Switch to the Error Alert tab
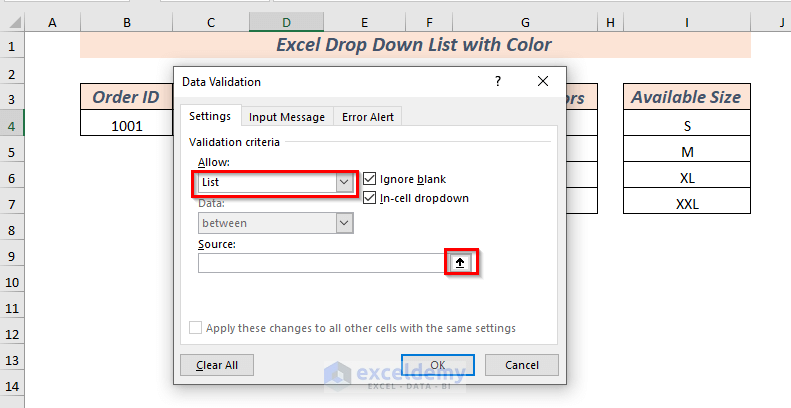The width and height of the screenshot is (791, 408). 369,117
